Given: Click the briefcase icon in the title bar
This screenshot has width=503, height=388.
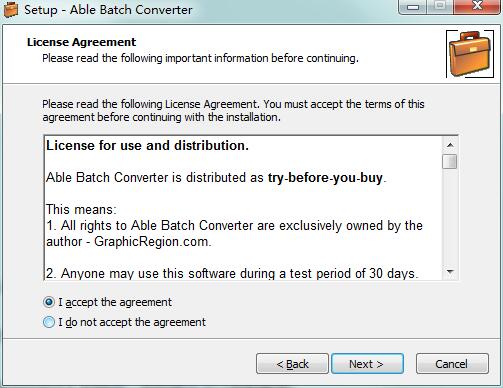Looking at the screenshot, I should point(10,9).
